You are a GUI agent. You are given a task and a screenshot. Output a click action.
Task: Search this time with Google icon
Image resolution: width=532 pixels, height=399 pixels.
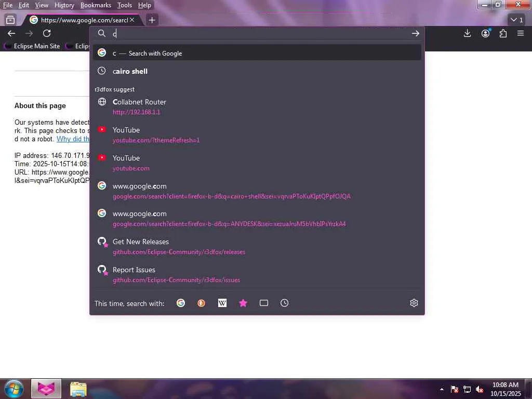181,303
